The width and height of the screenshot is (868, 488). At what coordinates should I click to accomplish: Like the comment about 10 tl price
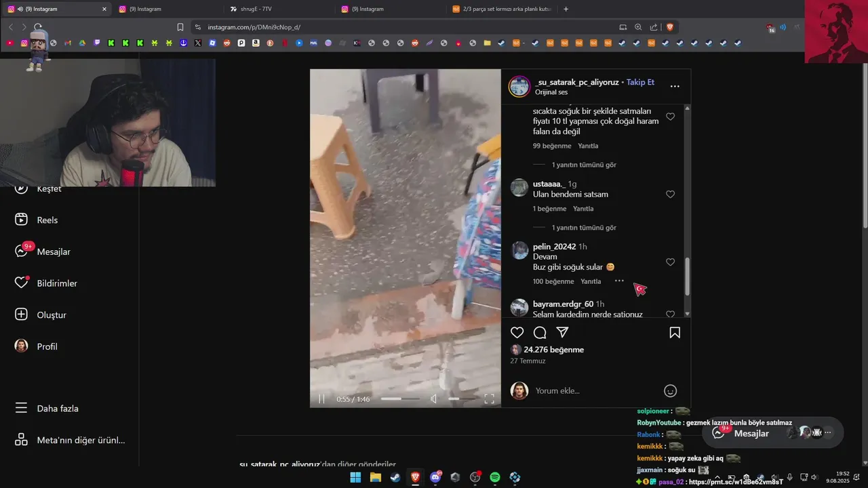click(x=670, y=117)
